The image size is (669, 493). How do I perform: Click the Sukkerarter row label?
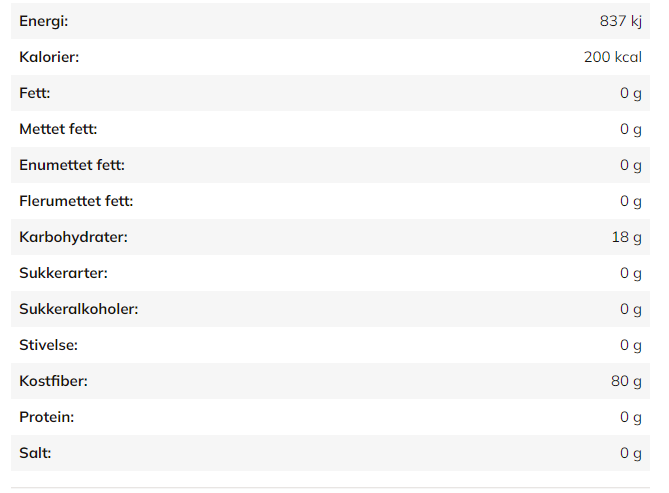(x=63, y=273)
